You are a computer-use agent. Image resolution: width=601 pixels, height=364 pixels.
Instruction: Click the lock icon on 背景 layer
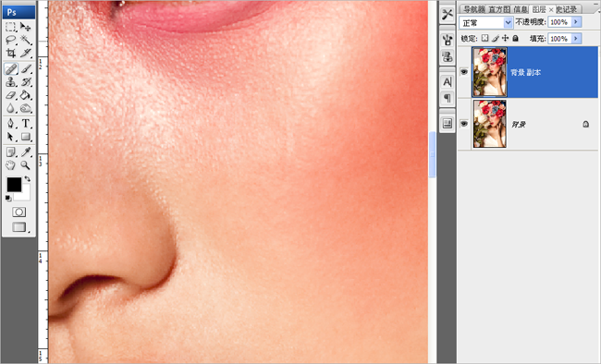(585, 124)
